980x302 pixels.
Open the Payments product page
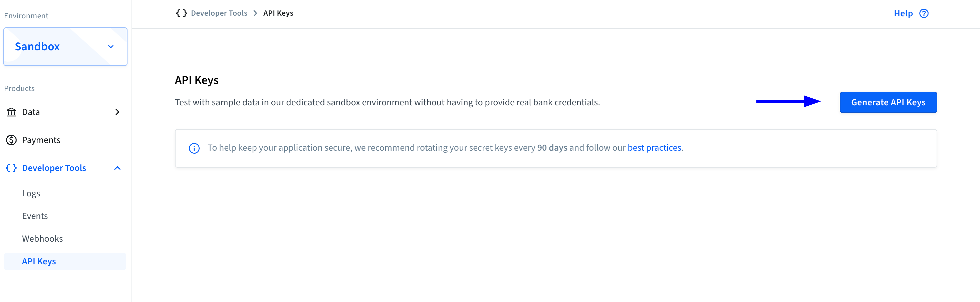pyautogui.click(x=41, y=140)
